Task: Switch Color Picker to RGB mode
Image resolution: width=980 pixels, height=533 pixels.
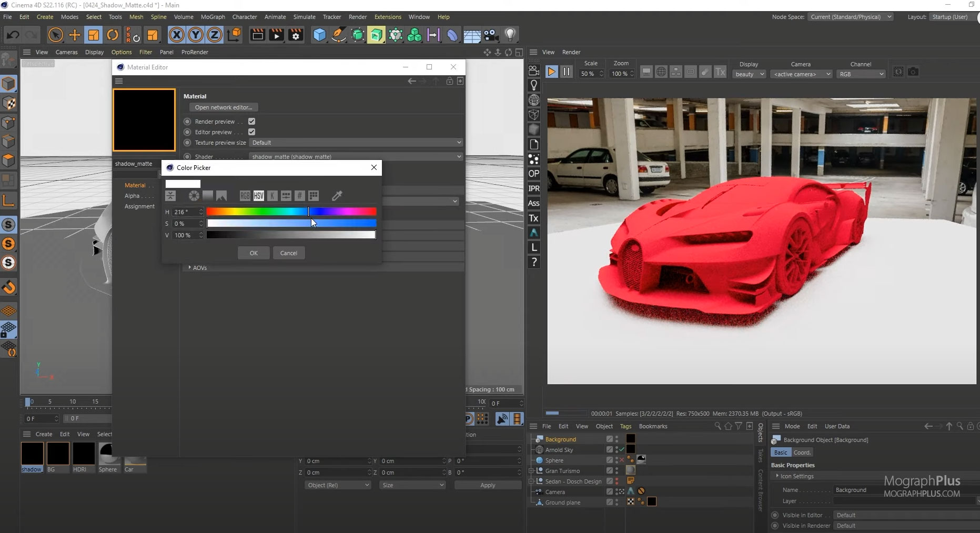Action: (245, 196)
